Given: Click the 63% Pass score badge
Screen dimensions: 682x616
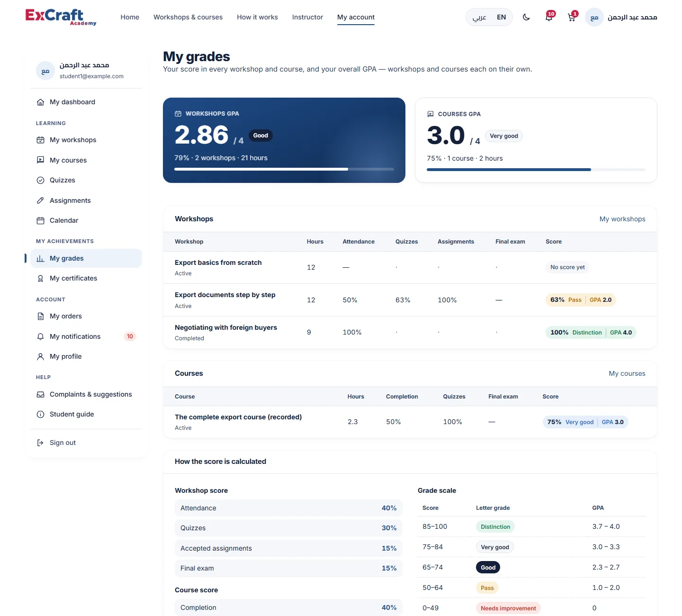Looking at the screenshot, I should coord(581,300).
